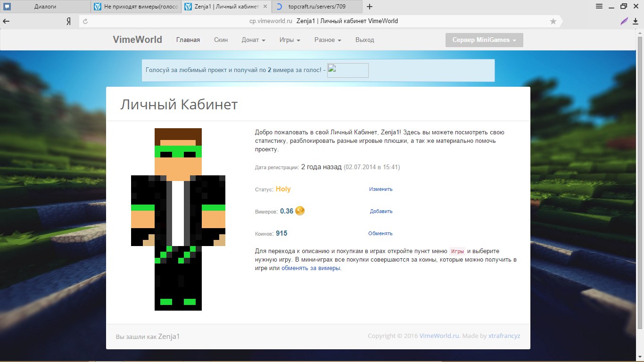Close the Zenja1 Личный кабинет tab
This screenshot has width=644, height=362.
pyautogui.click(x=265, y=7)
